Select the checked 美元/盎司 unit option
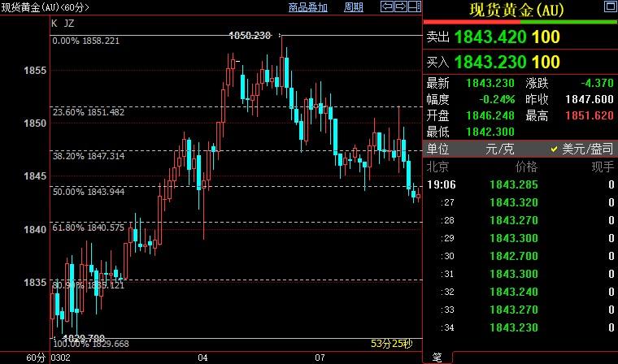 tap(582, 149)
